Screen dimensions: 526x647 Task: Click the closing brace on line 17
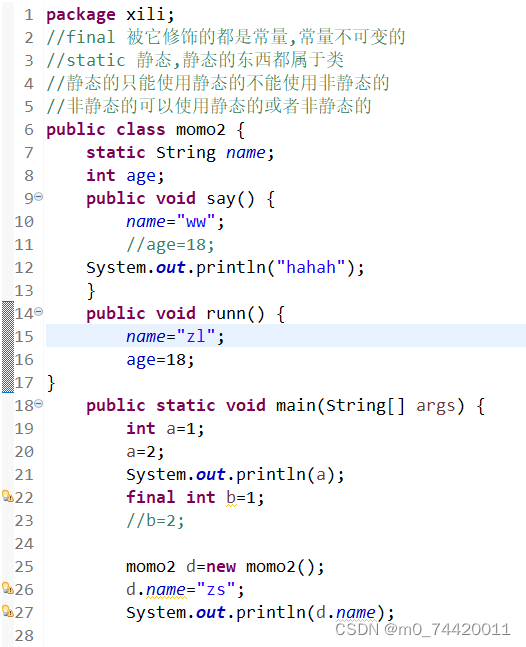pyautogui.click(x=51, y=383)
